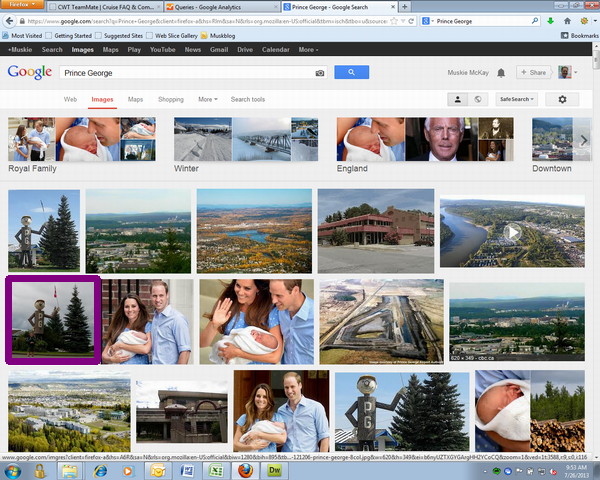
Task: Switch to personal results person icon
Action: 457,99
